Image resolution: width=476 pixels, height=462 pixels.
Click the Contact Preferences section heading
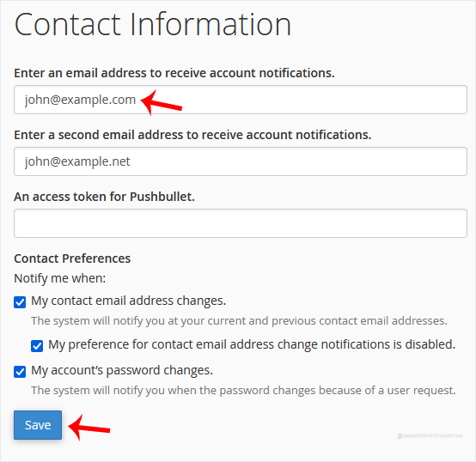72,258
